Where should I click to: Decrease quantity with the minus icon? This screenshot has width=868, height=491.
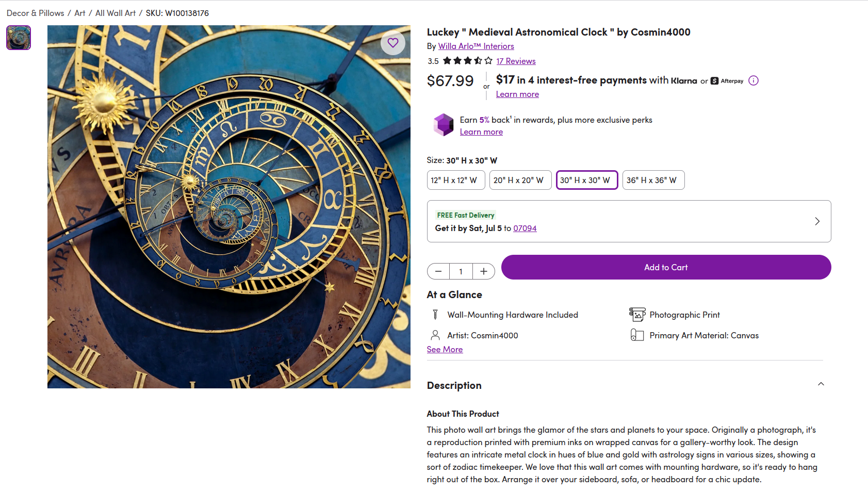click(438, 271)
